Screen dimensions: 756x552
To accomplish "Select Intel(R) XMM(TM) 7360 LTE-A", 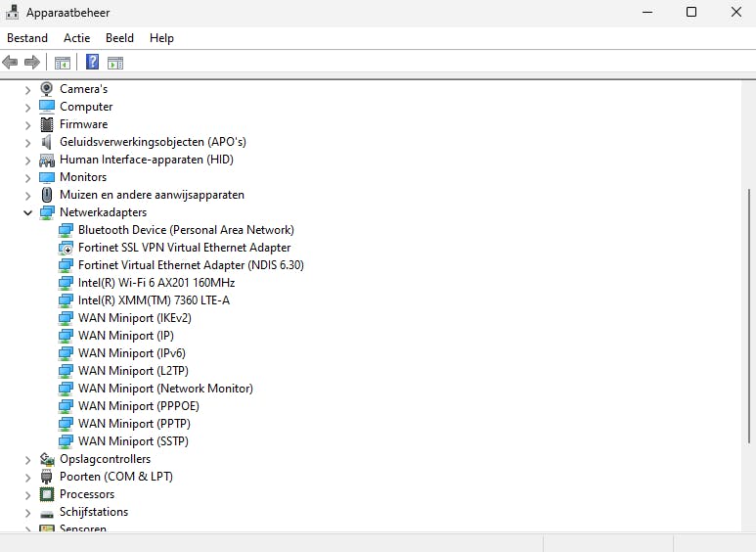I will point(154,300).
